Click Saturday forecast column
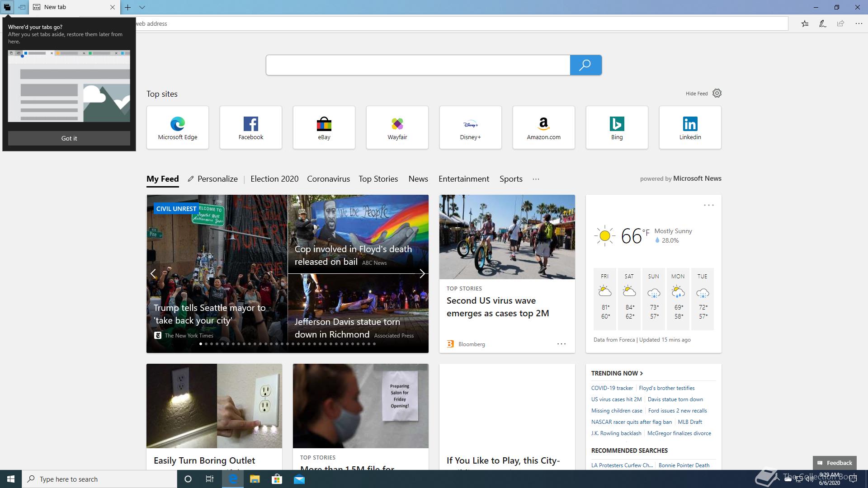This screenshot has height=488, width=868. tap(629, 299)
